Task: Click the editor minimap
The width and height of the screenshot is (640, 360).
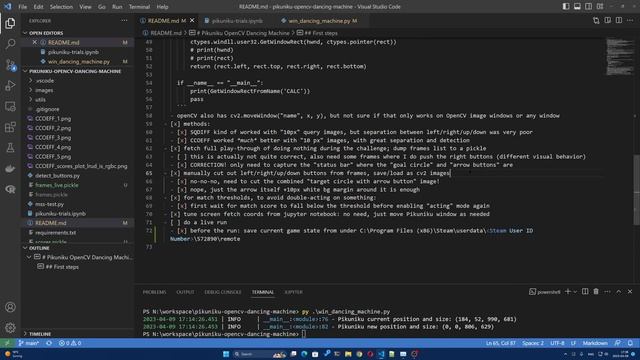Action: point(619,57)
